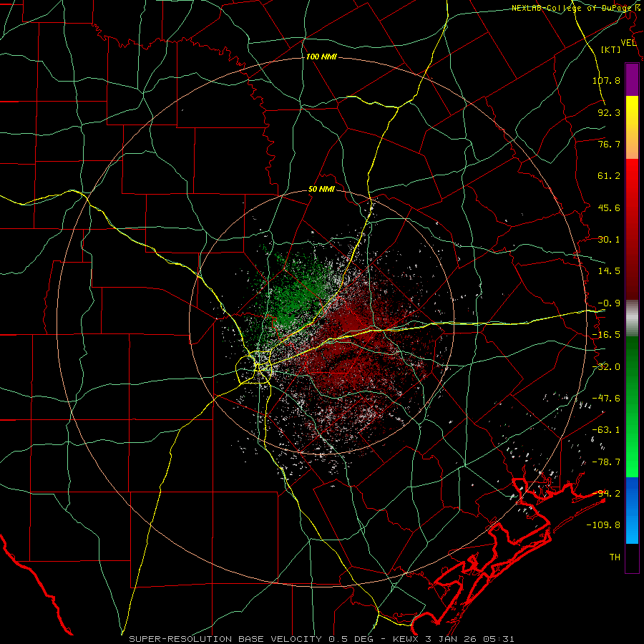Click the -47.6 velocity scale value
This screenshot has width=644, height=644.
click(x=606, y=399)
